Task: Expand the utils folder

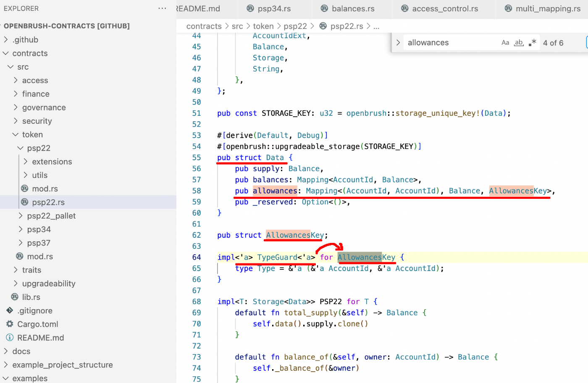Action: pos(26,175)
